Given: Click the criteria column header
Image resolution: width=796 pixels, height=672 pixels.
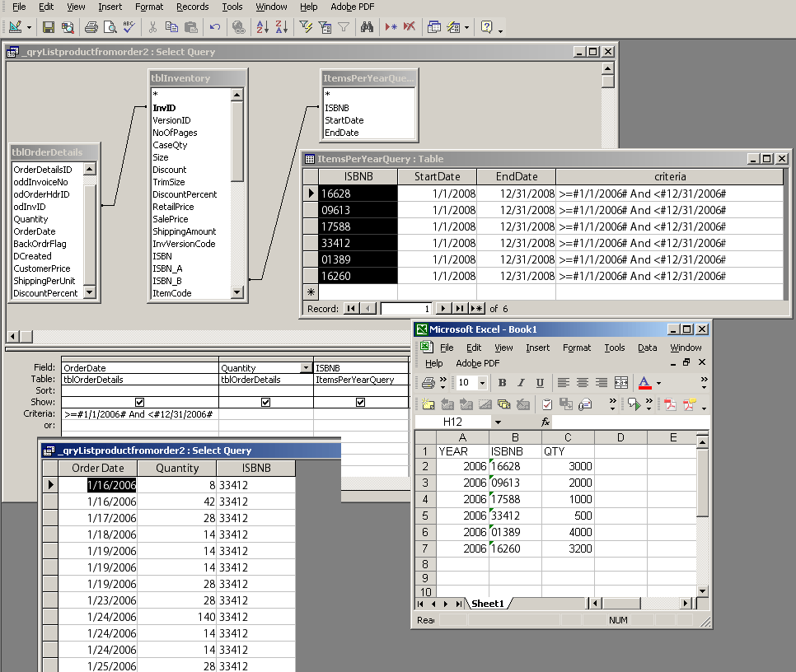Looking at the screenshot, I should (x=670, y=176).
